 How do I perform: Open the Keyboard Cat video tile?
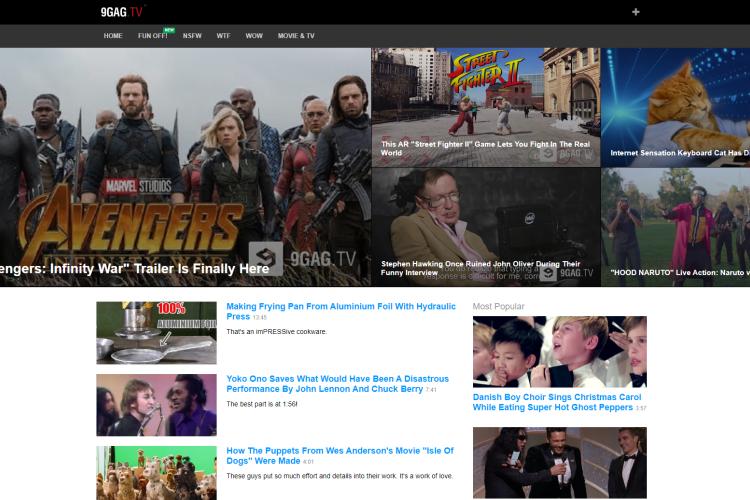(x=675, y=107)
